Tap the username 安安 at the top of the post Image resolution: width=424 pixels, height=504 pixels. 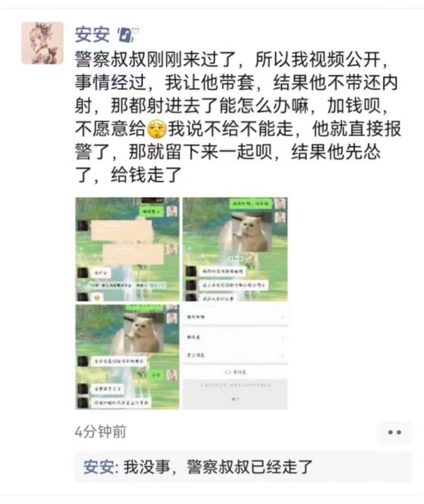(x=92, y=35)
